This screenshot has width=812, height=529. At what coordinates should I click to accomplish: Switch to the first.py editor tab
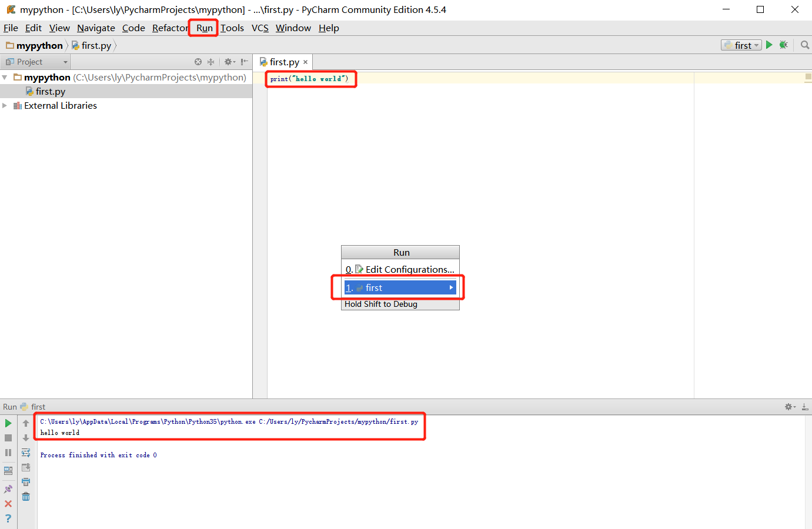click(x=285, y=62)
